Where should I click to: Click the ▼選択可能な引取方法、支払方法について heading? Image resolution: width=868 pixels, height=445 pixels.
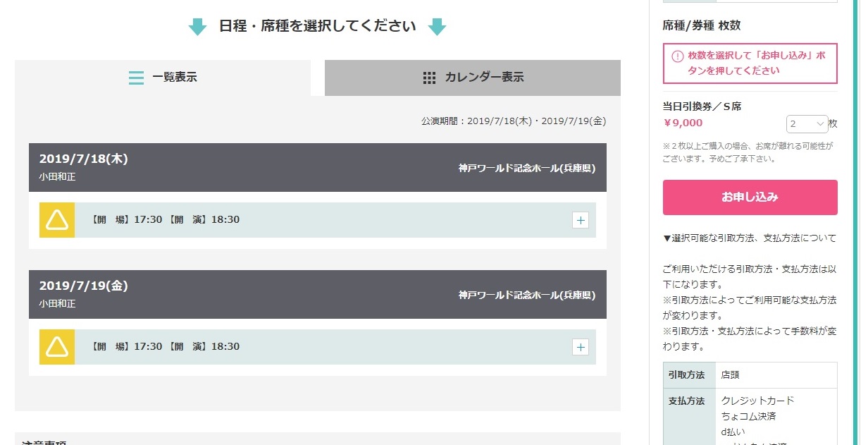click(750, 238)
